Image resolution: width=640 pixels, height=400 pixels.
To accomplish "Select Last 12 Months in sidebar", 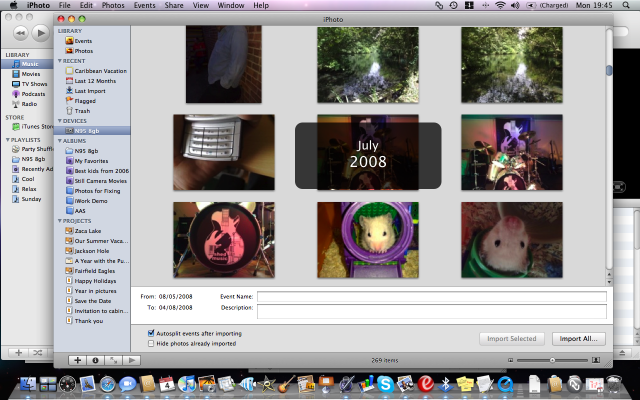I will [95, 81].
